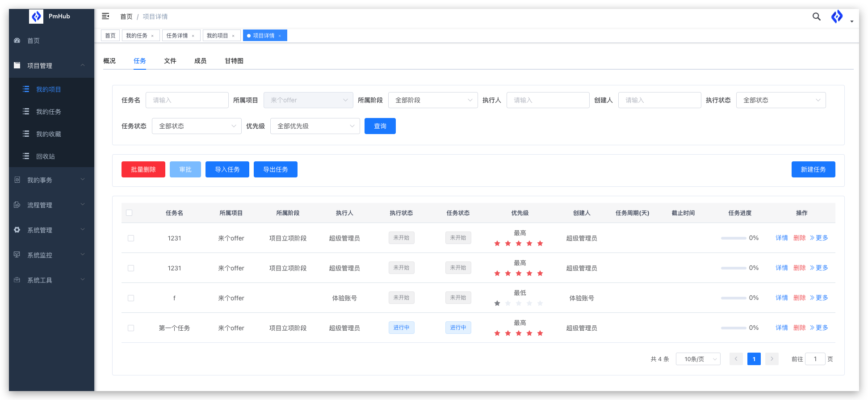Screen dimensions: 868x400
Task: Check the box for 第一个任务 row
Action: [x=131, y=328]
